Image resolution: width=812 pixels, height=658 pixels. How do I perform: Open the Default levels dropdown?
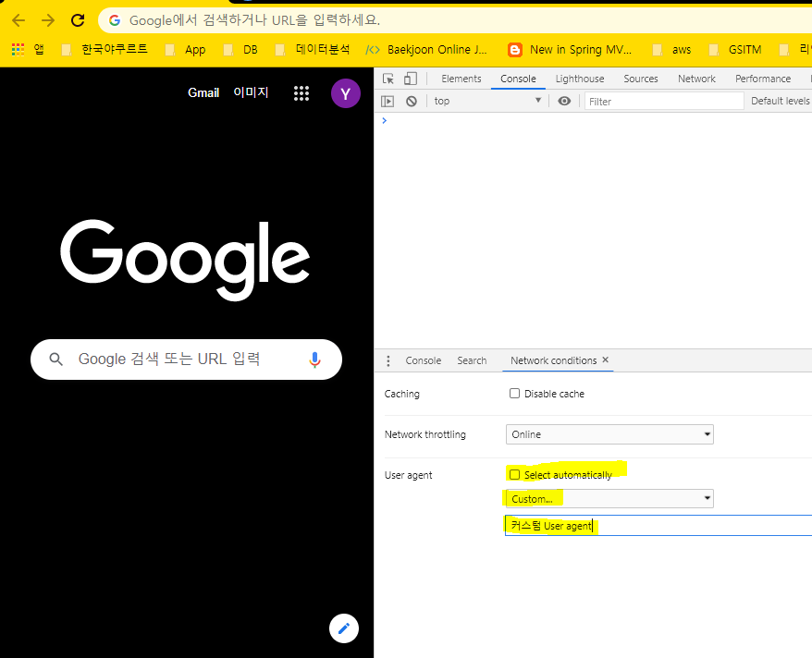[781, 101]
